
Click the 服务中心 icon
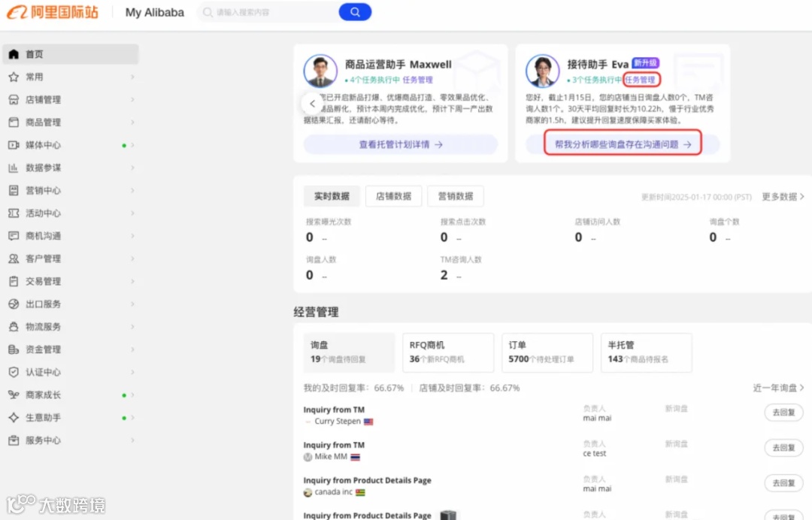click(x=14, y=440)
